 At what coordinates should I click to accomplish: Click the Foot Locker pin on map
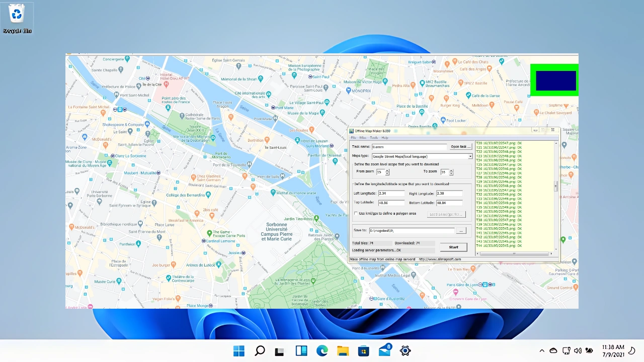(443, 120)
